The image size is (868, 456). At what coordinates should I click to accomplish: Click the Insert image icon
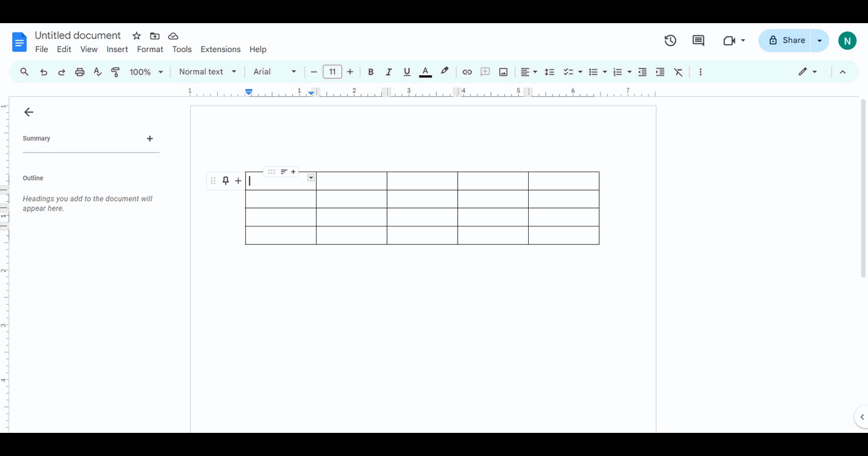tap(503, 72)
